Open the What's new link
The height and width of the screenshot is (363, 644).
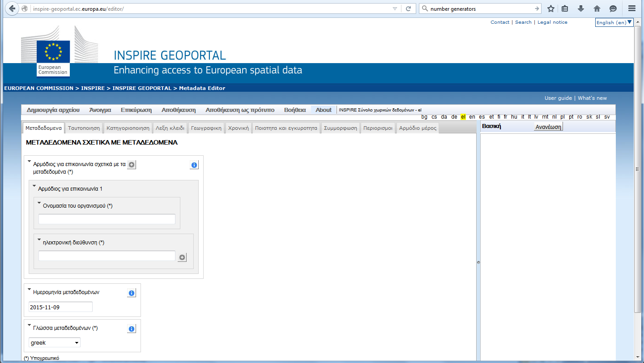pyautogui.click(x=592, y=98)
